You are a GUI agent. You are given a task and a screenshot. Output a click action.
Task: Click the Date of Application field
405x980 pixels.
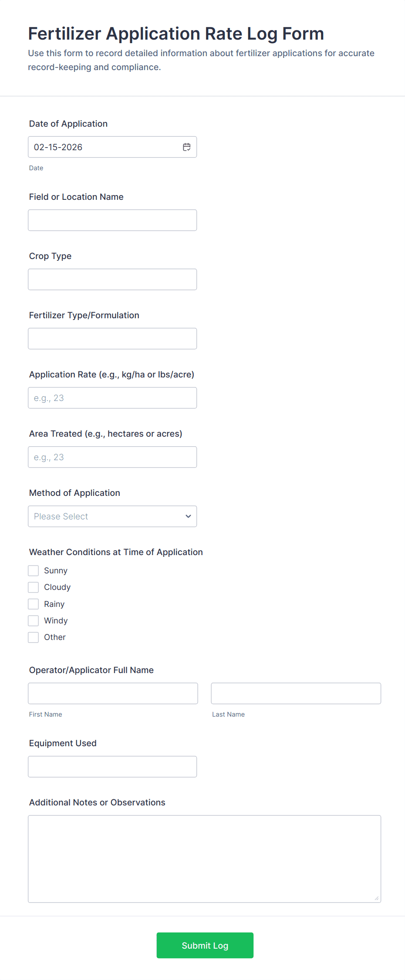tap(105, 147)
